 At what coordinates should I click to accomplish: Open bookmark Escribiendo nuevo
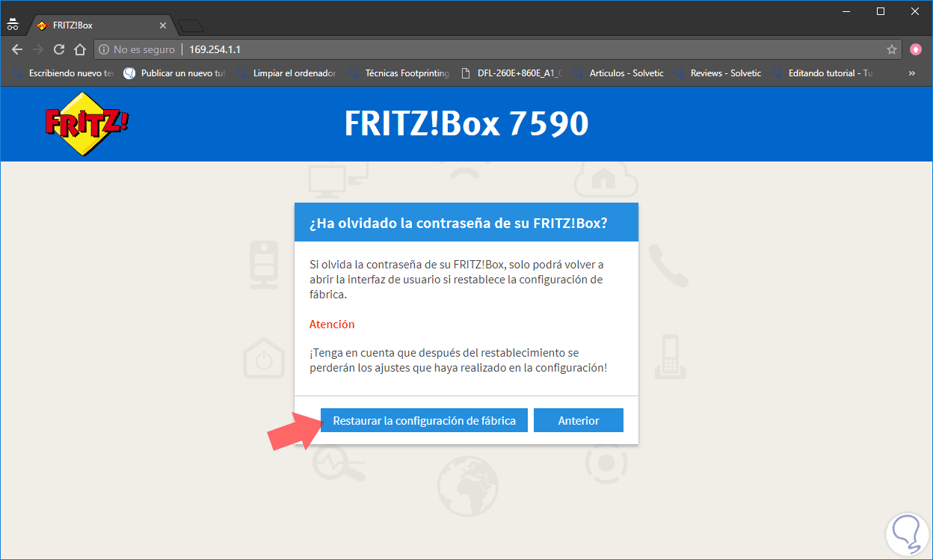(64, 73)
